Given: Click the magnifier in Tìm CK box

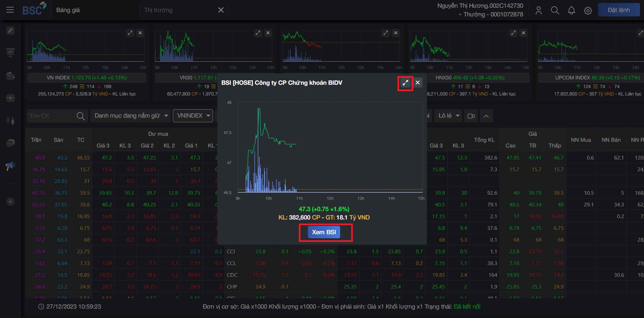Looking at the screenshot, I should point(80,116).
